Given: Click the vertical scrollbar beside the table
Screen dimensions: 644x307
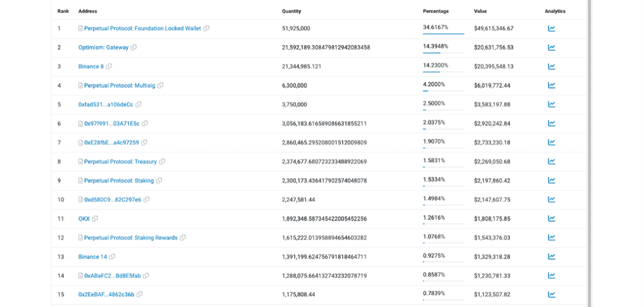Looking at the screenshot, I should pyautogui.click(x=589, y=153).
